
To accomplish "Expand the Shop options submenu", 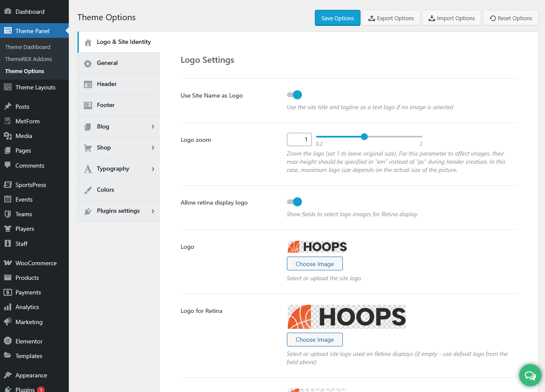I will [x=153, y=147].
